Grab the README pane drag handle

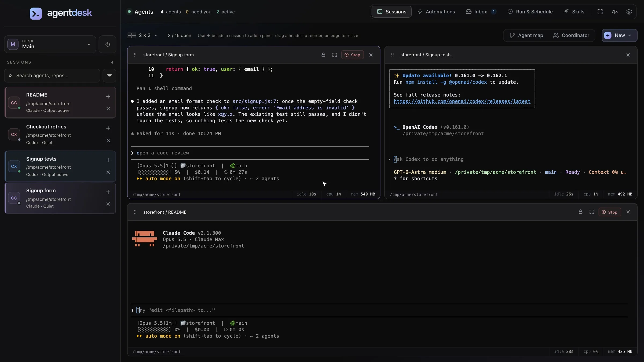(135, 212)
